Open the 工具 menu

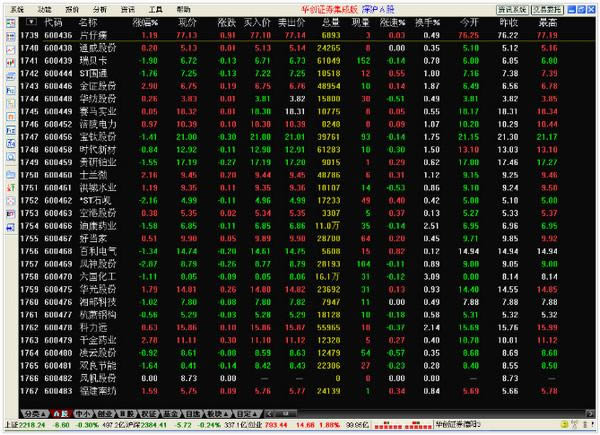155,6
